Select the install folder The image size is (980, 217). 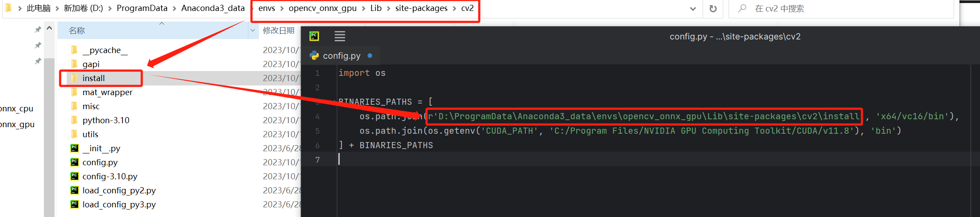click(93, 78)
